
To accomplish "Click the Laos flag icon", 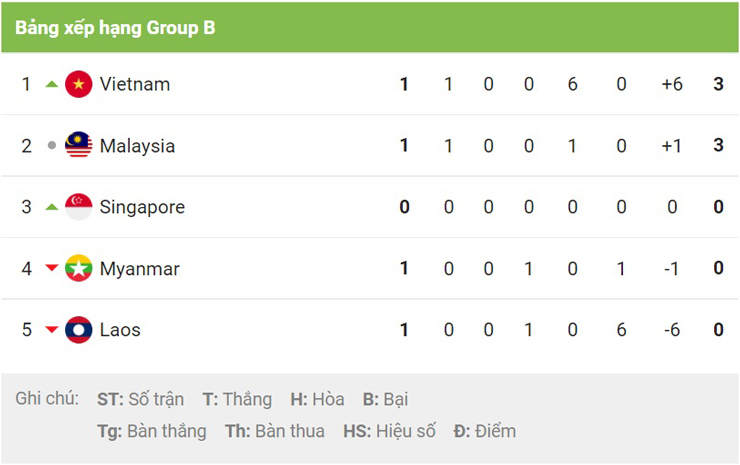I will [x=78, y=330].
